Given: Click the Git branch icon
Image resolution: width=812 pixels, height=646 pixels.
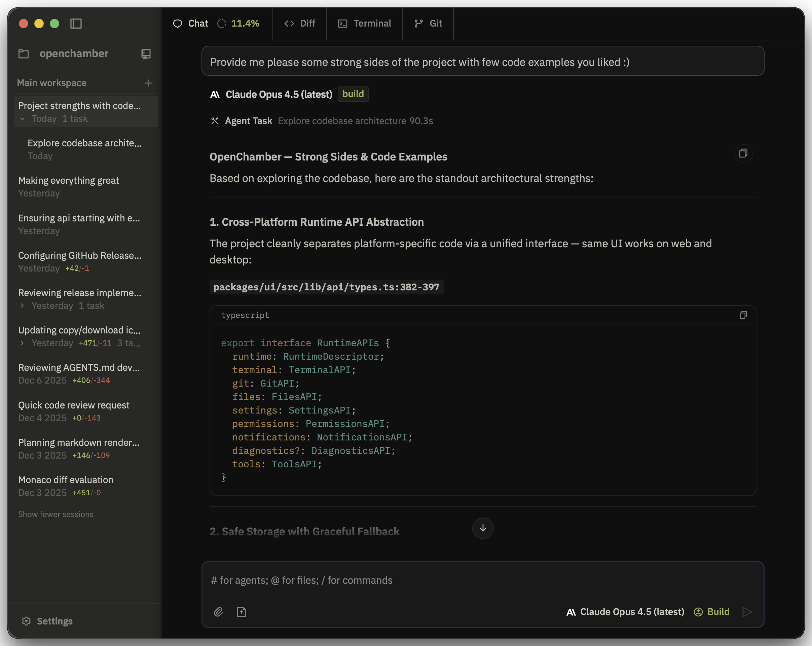Looking at the screenshot, I should (419, 23).
